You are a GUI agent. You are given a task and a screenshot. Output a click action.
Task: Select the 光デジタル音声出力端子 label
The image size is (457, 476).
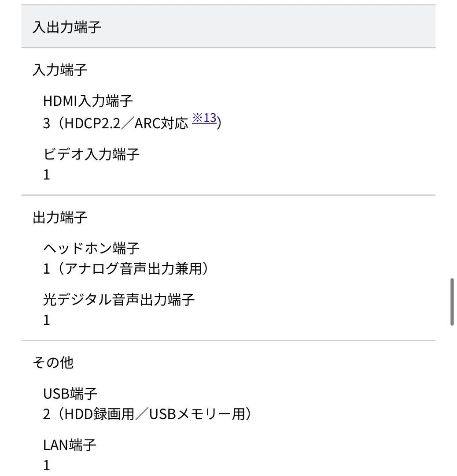(119, 300)
